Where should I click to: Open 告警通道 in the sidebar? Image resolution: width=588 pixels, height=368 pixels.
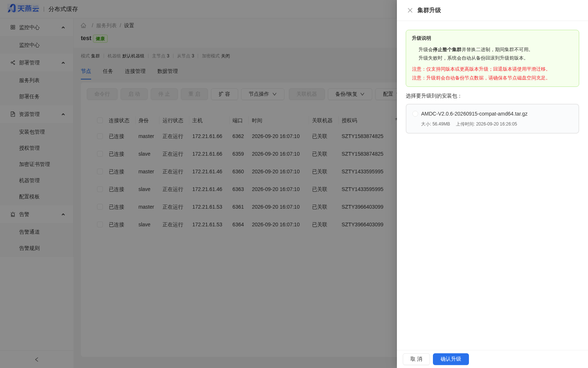pyautogui.click(x=37, y=232)
